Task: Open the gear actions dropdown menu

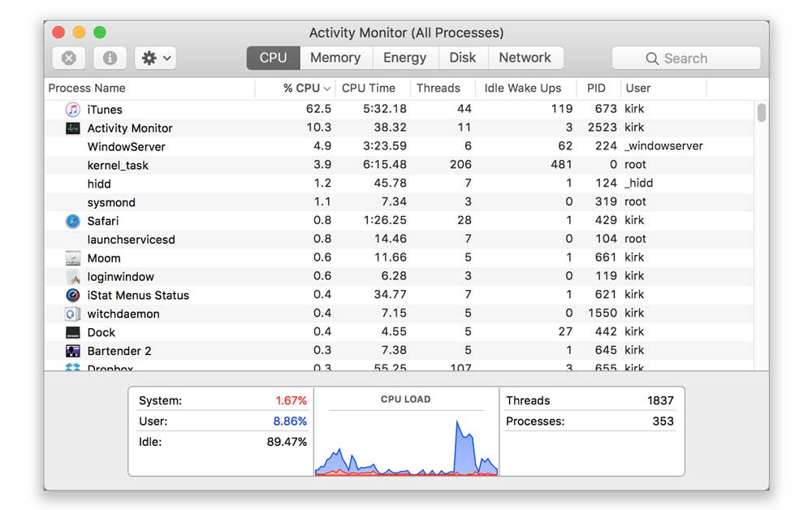Action: coord(155,58)
